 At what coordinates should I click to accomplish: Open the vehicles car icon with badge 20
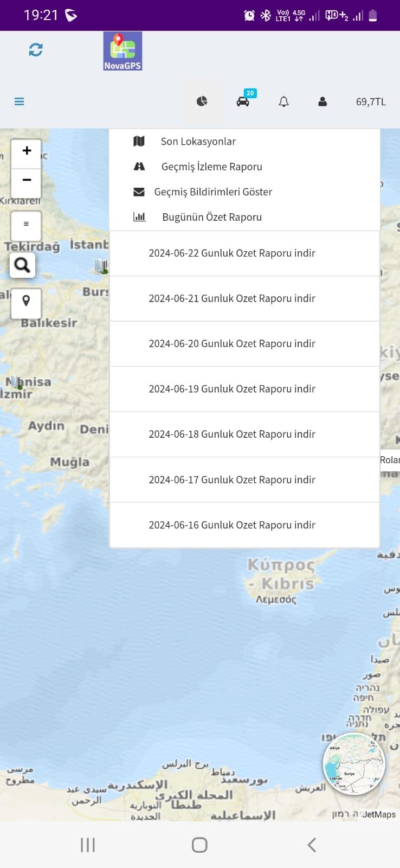point(243,101)
